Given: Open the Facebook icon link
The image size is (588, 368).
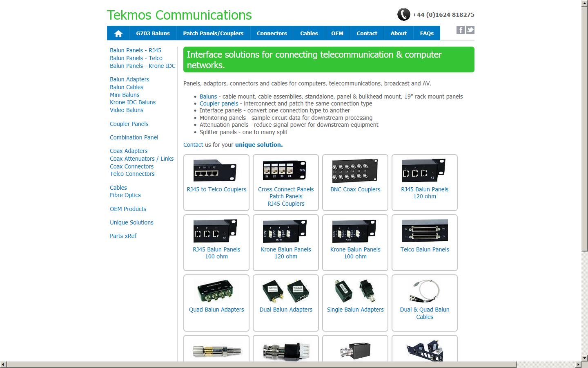Looking at the screenshot, I should 460,30.
